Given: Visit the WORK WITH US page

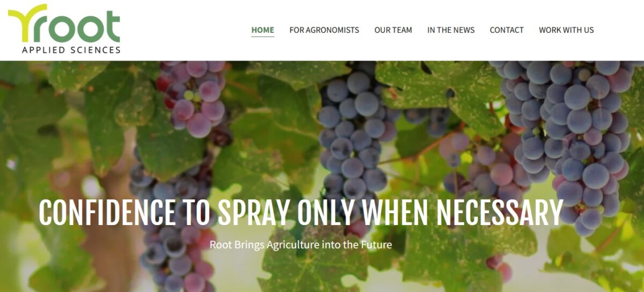Looking at the screenshot, I should (566, 30).
